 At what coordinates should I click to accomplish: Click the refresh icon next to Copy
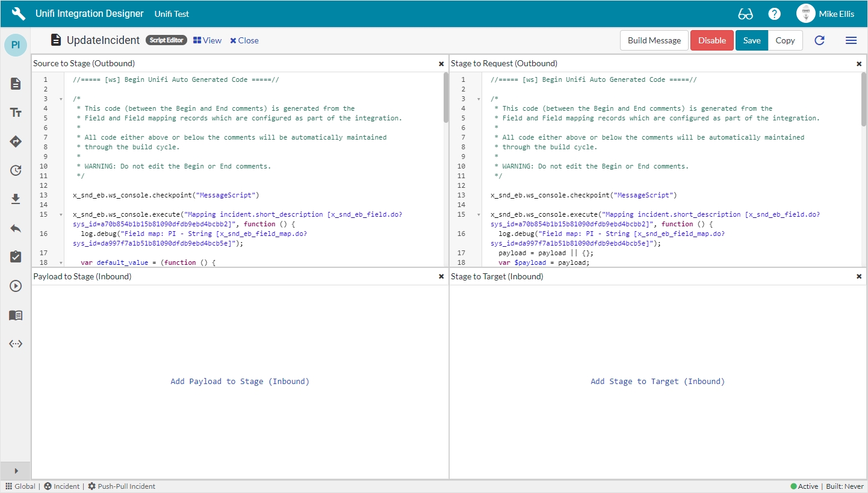point(819,40)
